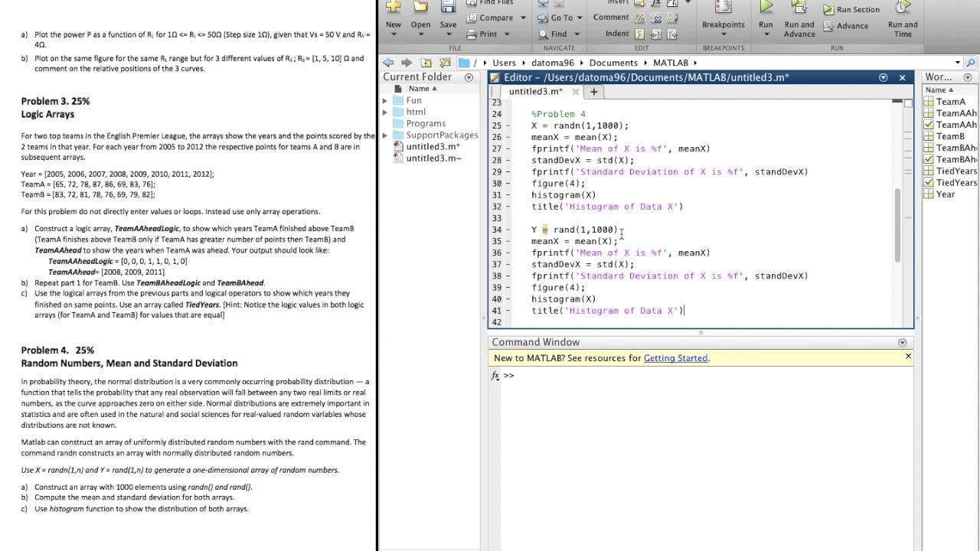Open the Compare dropdown arrow
Screen dimensions: 980x551
point(524,18)
